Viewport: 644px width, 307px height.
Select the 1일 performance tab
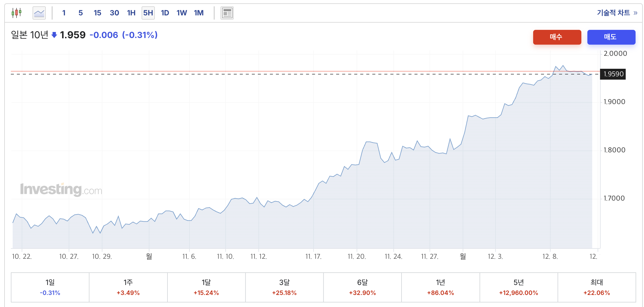point(50,287)
